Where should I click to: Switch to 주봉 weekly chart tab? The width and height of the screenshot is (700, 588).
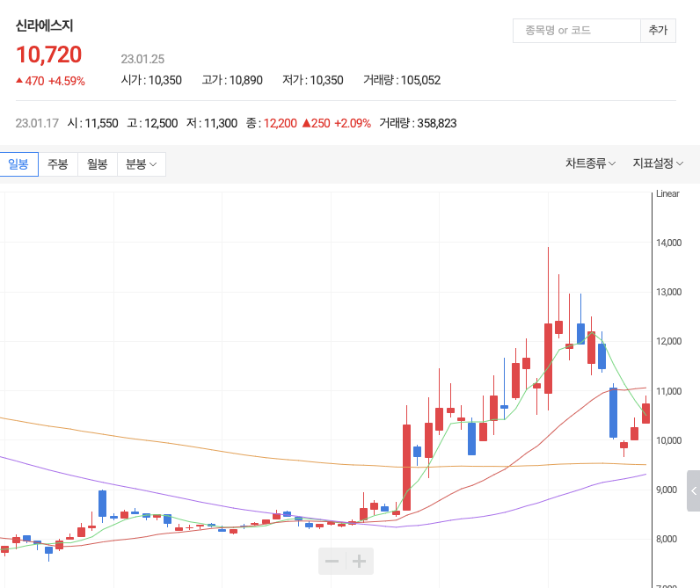(x=58, y=164)
